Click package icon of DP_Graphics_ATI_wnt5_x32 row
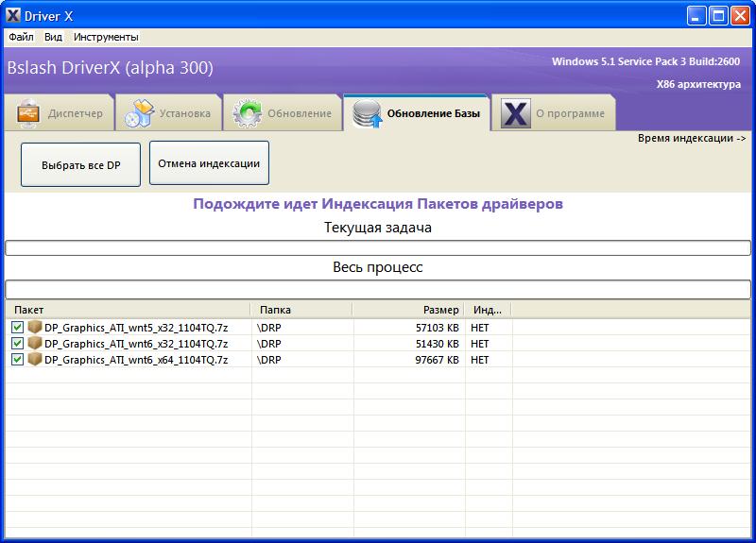756x543 pixels. [x=35, y=328]
